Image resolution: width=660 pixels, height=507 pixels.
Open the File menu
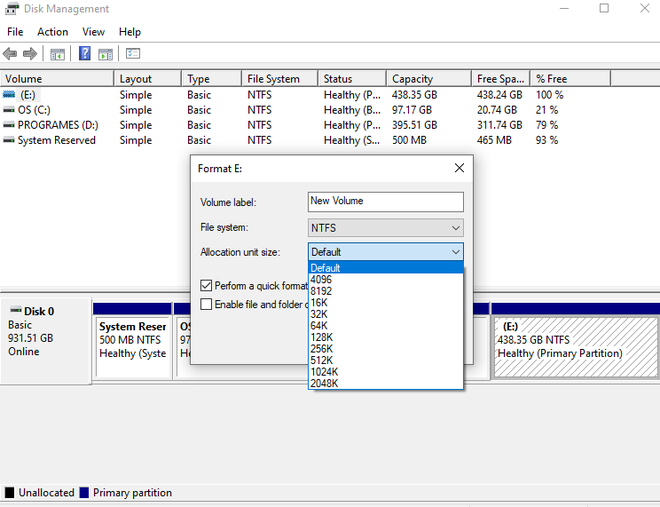click(15, 32)
